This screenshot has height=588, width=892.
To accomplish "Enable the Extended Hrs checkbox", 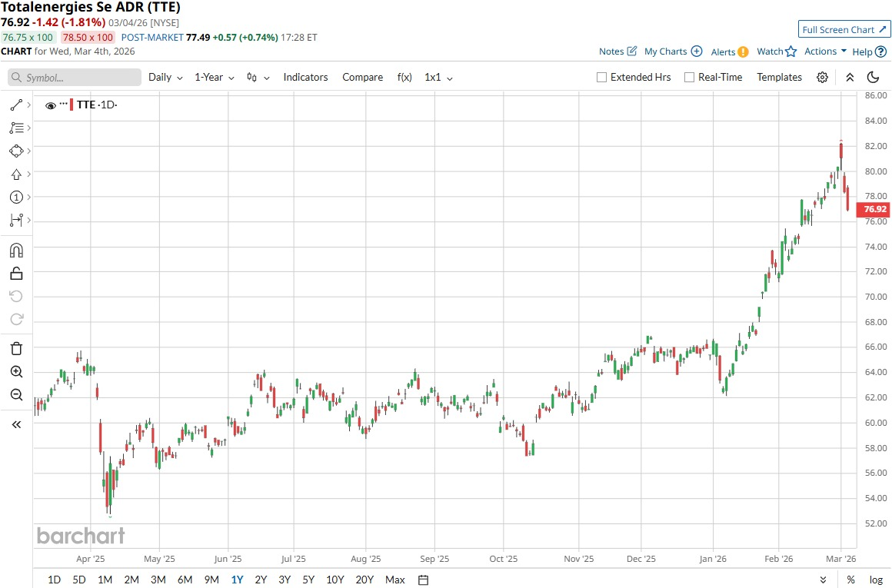I will pos(602,77).
